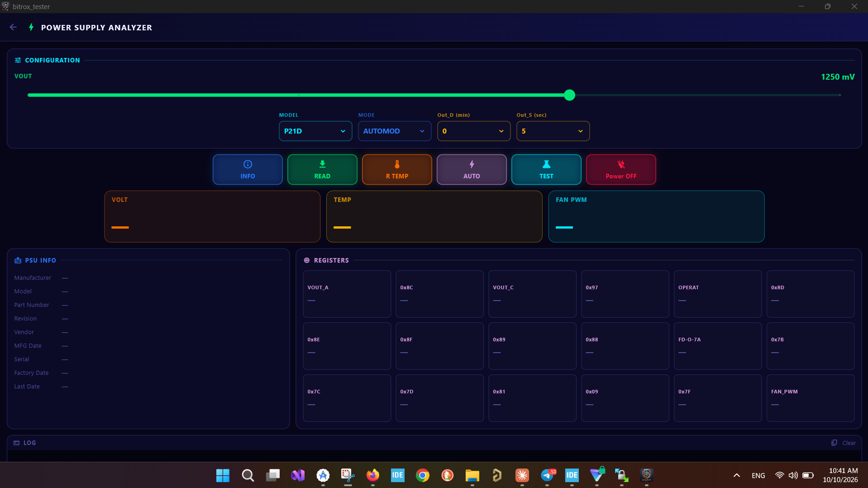Click the Serial label in PSU INFO
The image size is (868, 488).
22,359
